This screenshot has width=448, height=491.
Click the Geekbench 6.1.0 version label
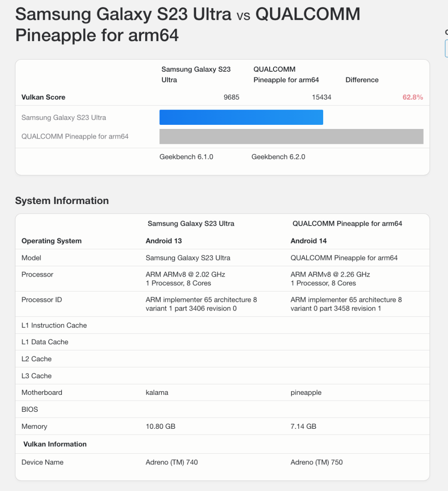[x=186, y=157]
